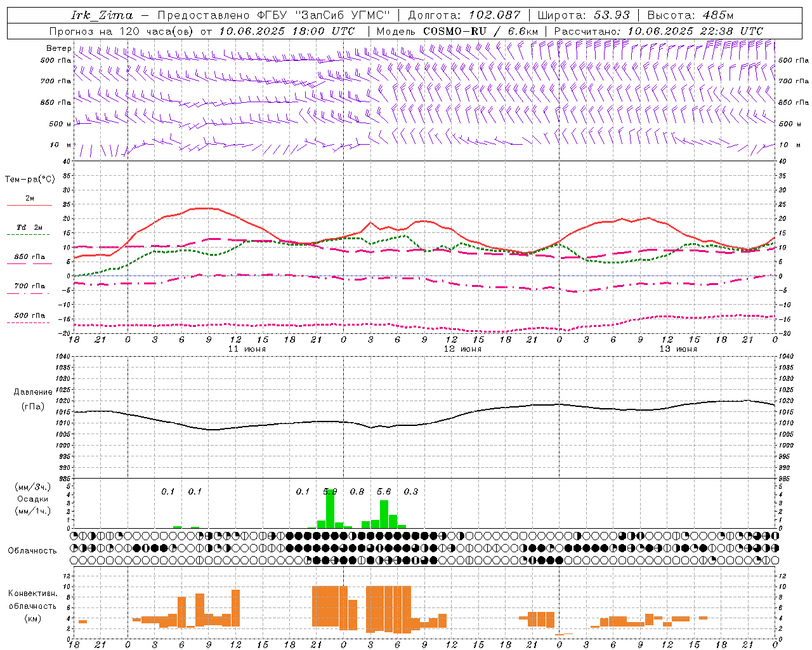Click the "Ветер" wind panel label
Image resolution: width=812 pixels, height=650 pixels.
pyautogui.click(x=58, y=48)
